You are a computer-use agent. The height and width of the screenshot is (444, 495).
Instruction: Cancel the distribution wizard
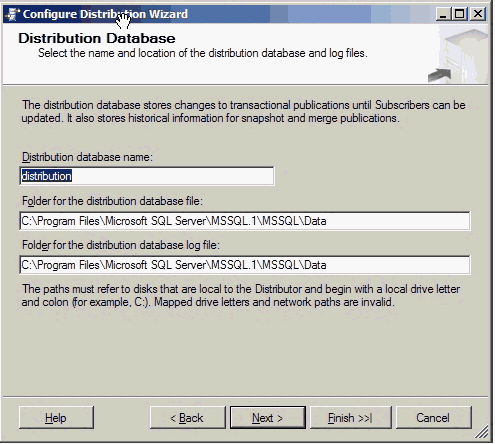pos(434,418)
